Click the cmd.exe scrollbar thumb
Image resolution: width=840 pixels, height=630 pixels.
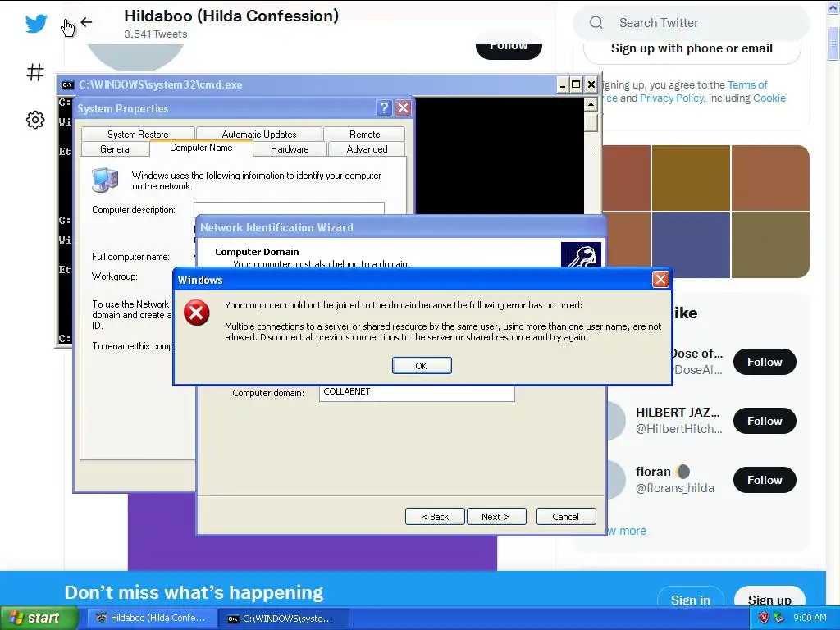click(591, 122)
